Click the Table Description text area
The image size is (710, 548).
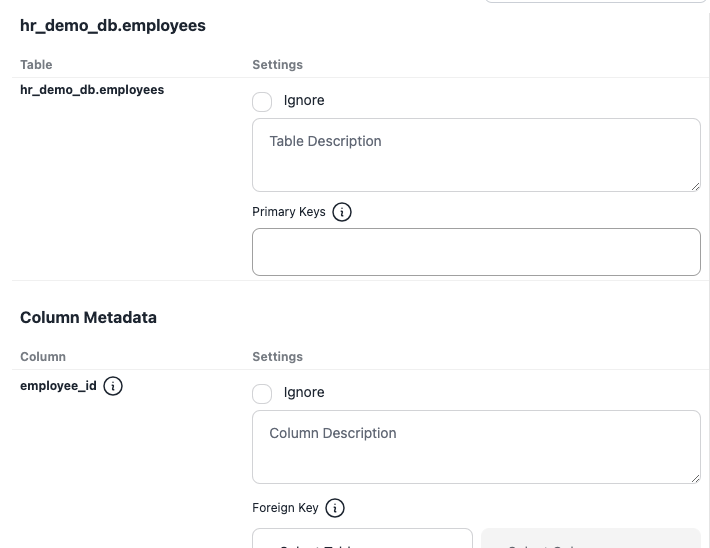476,155
